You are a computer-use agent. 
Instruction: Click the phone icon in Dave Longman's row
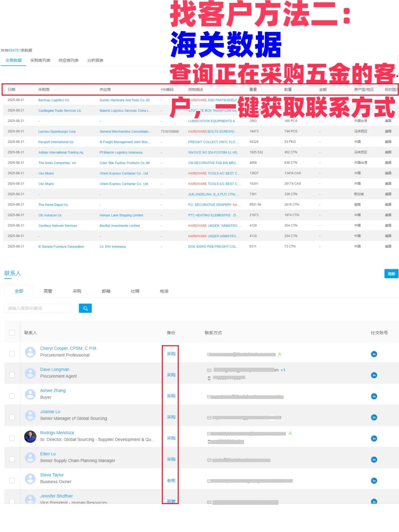click(209, 378)
